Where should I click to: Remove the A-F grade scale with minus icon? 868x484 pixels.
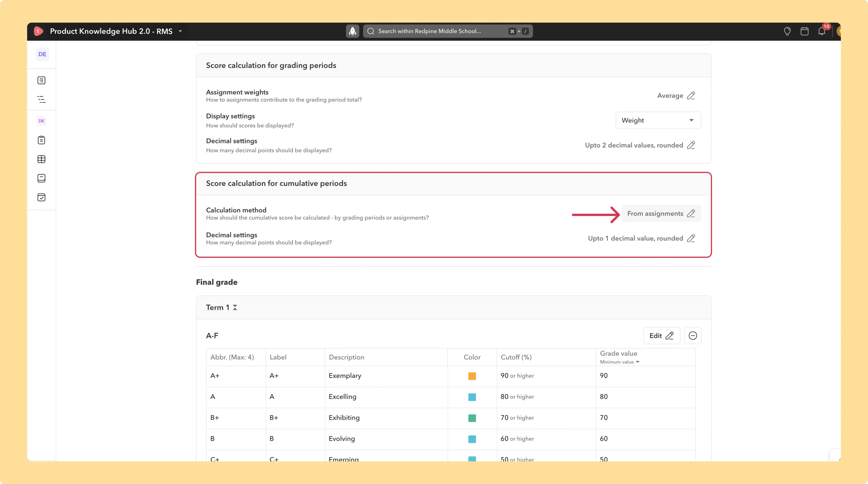tap(693, 336)
